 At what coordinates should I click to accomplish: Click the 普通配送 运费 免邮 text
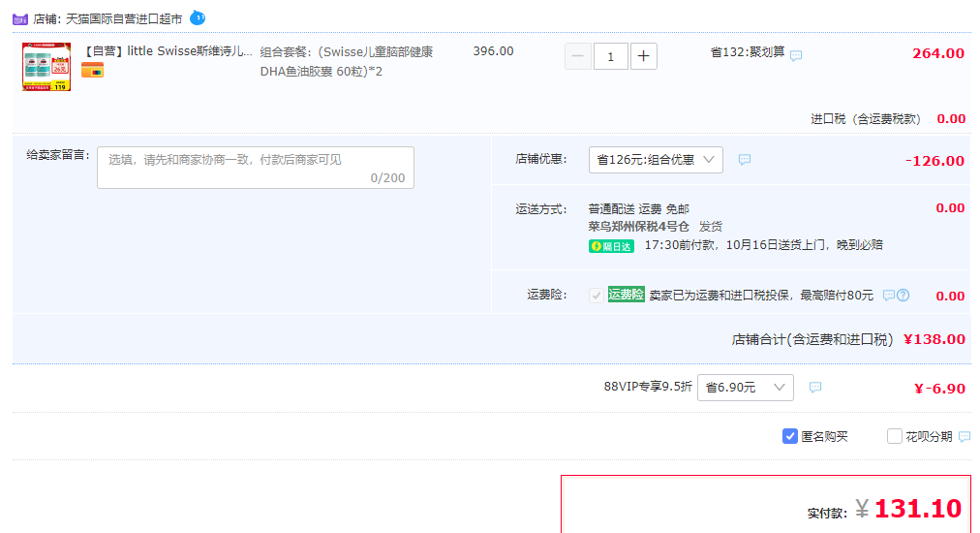pyautogui.click(x=639, y=209)
